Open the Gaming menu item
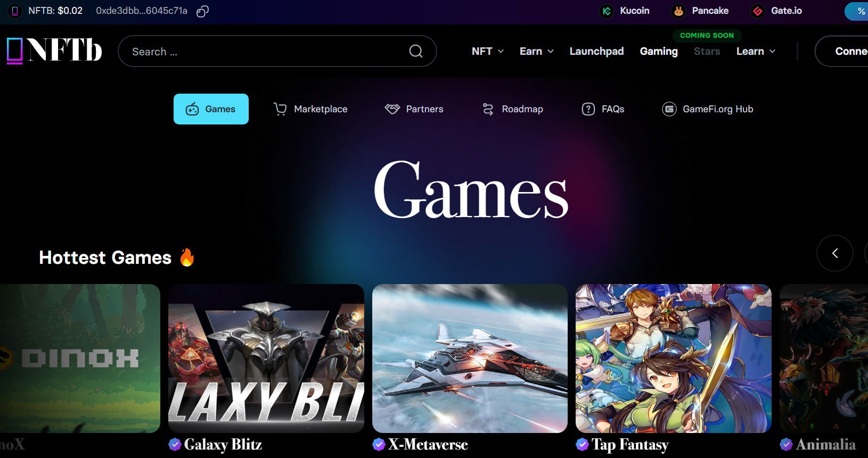 659,51
